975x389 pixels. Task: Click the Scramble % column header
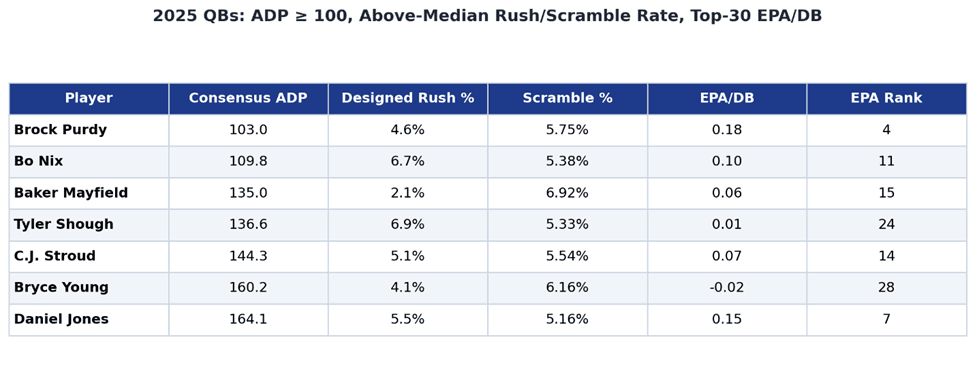click(x=567, y=98)
